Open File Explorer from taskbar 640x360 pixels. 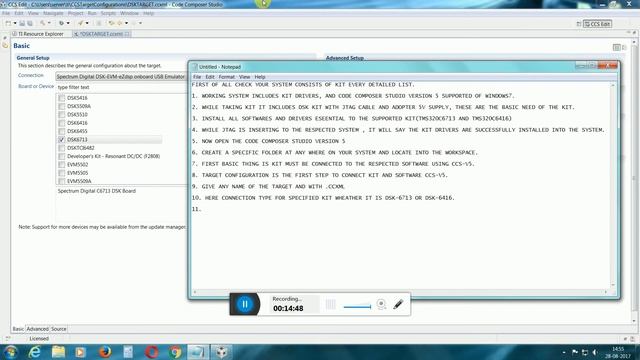58,352
